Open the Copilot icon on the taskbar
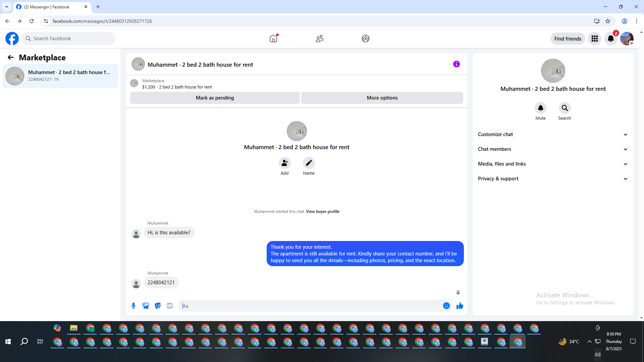This screenshot has width=644, height=362. click(x=57, y=328)
